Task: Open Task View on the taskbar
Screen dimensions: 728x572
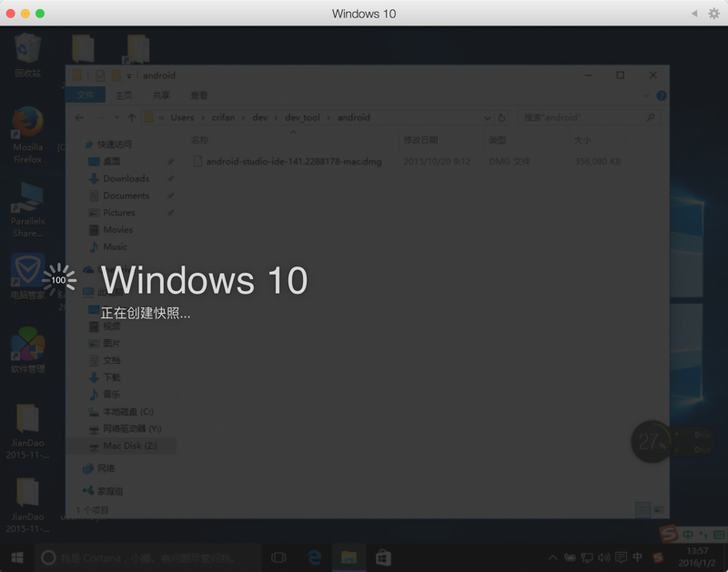Action: point(278,557)
